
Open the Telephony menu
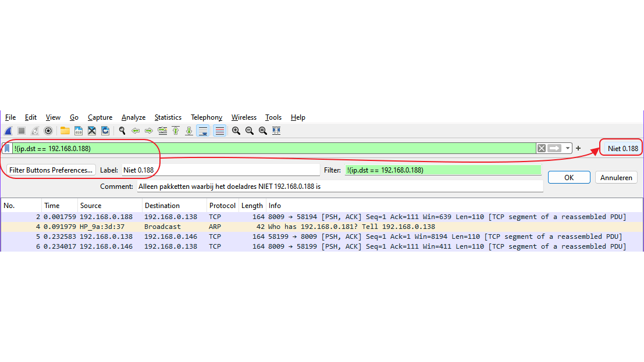(206, 117)
